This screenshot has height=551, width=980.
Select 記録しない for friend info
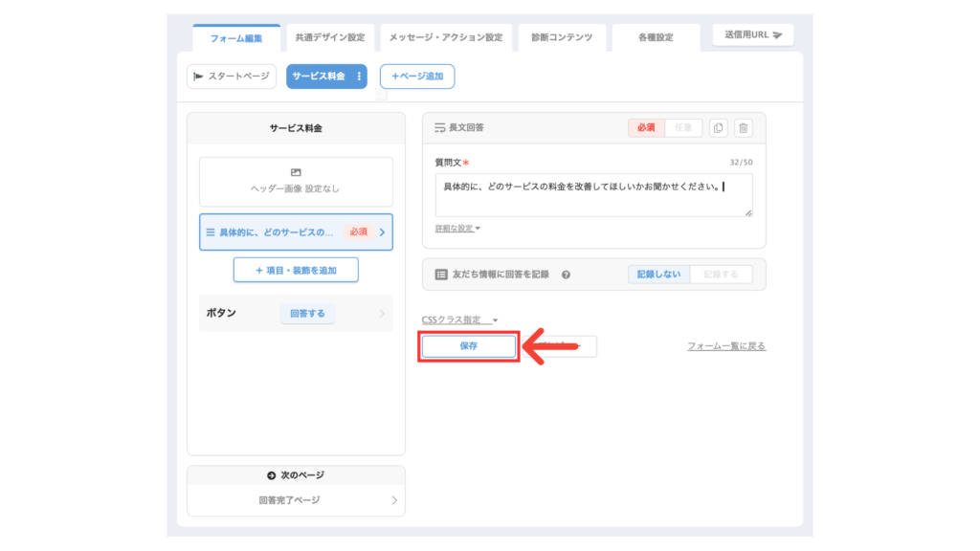coord(658,275)
